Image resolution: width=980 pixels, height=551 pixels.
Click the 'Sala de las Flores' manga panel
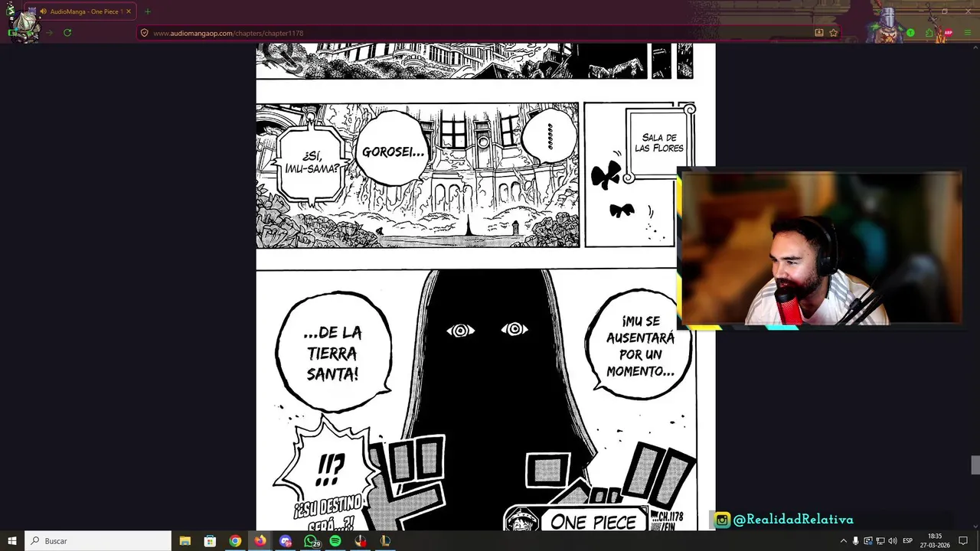[631, 175]
